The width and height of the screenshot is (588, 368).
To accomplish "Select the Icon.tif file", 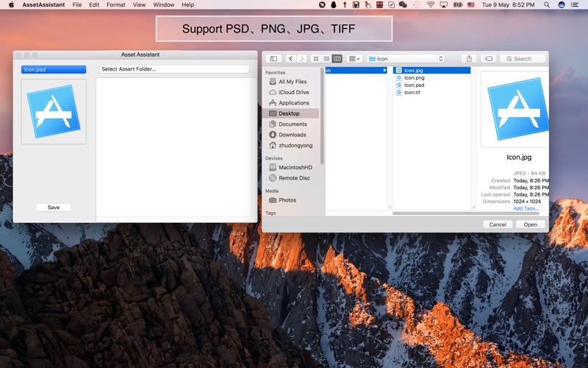I will (x=412, y=93).
